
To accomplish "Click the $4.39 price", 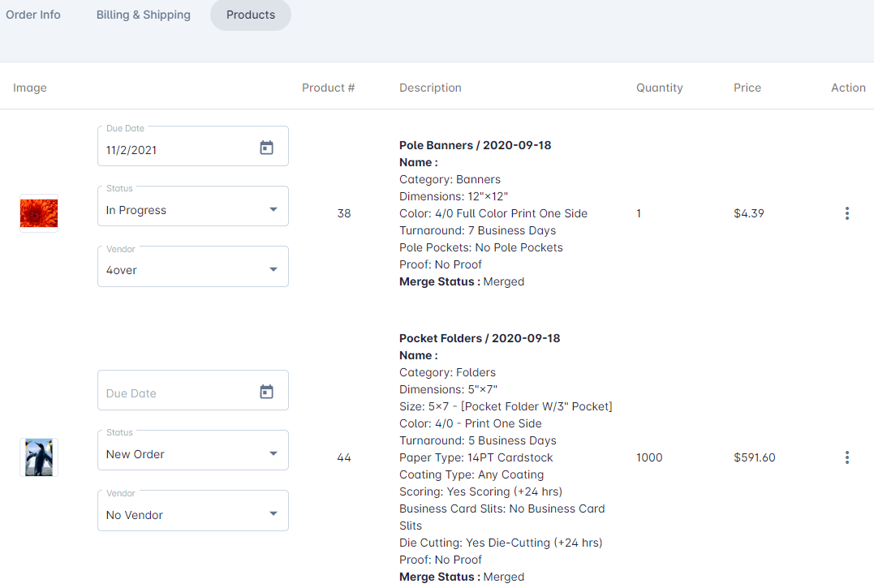I will point(748,213).
